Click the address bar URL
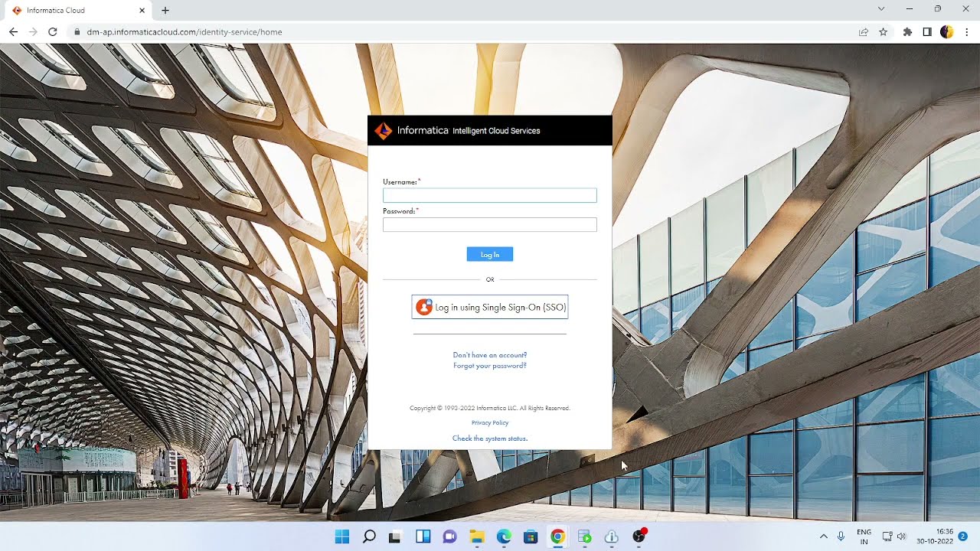Image resolution: width=980 pixels, height=551 pixels. (x=185, y=32)
